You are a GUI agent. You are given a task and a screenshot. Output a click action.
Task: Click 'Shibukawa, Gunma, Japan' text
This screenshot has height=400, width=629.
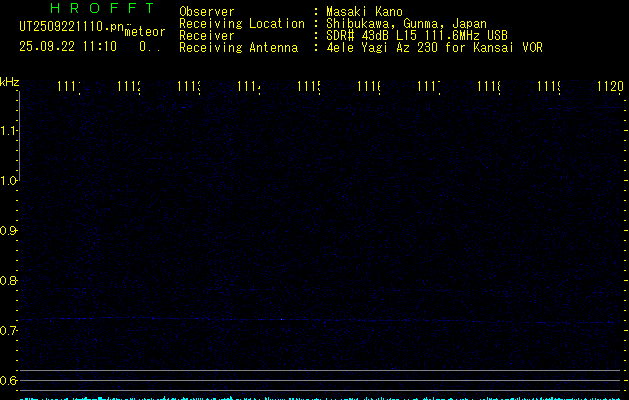406,23
